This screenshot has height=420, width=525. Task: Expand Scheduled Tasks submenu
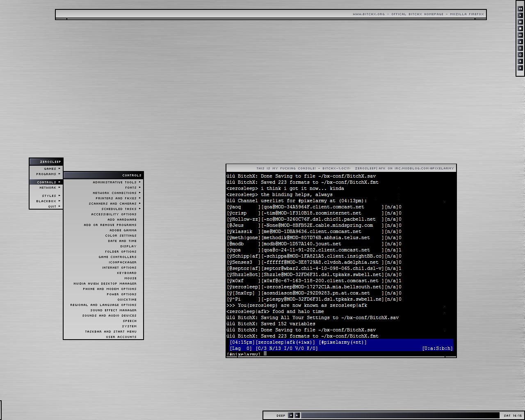tap(103, 209)
